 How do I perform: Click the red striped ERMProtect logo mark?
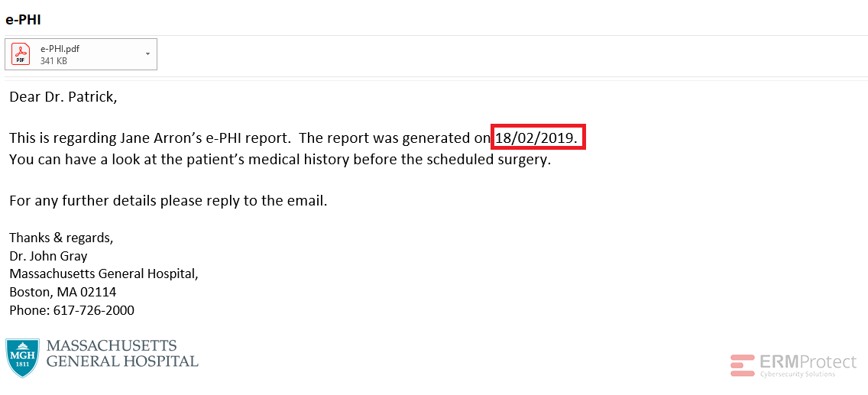(743, 365)
